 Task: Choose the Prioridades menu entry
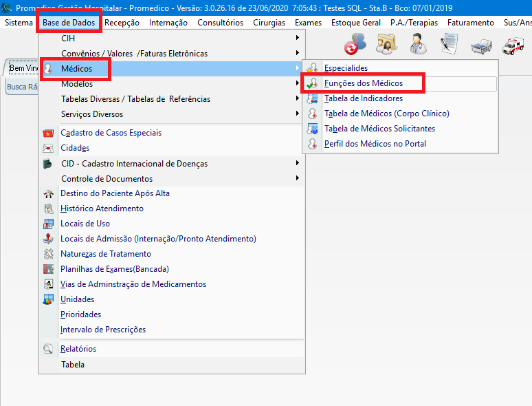pyautogui.click(x=172, y=314)
